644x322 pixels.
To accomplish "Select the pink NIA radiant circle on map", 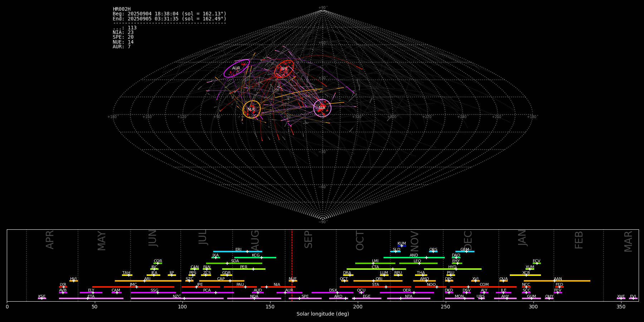I will click(x=322, y=108).
